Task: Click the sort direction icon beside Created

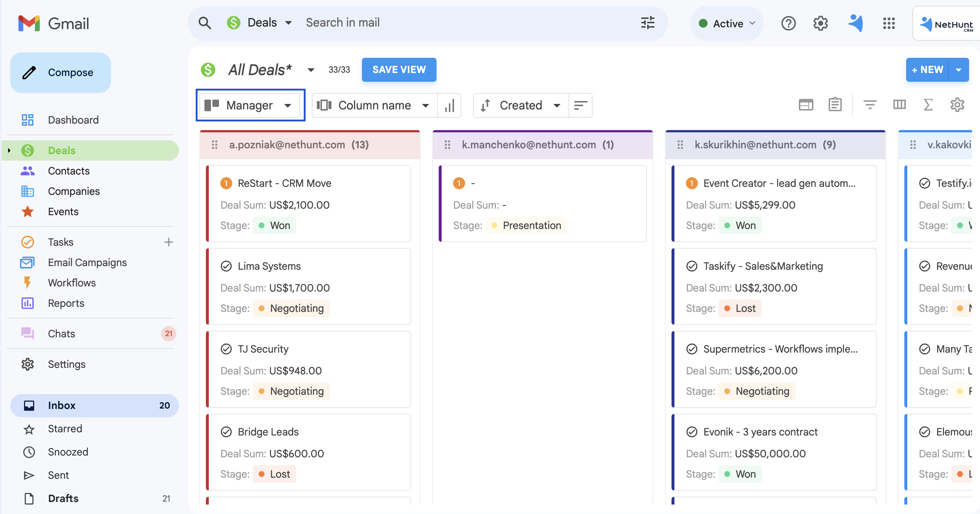Action: pos(580,105)
